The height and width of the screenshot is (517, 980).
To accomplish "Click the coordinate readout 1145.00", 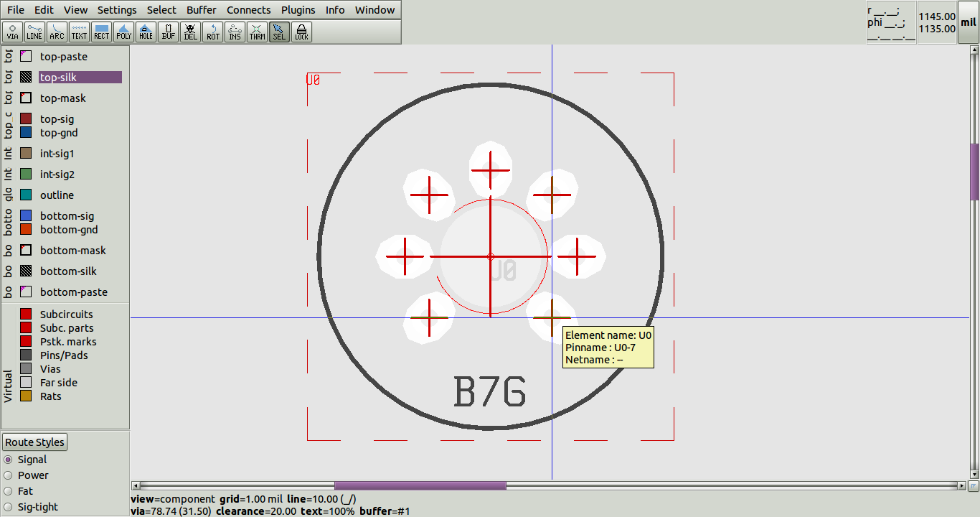I will tap(937, 17).
